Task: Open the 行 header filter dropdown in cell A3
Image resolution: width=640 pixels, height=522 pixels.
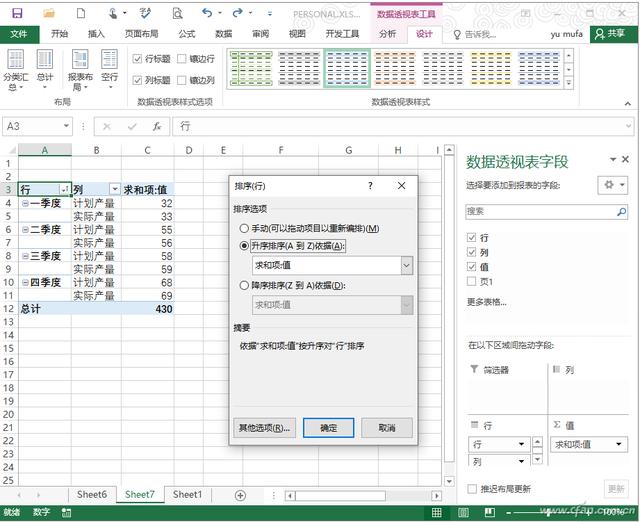Action: (64, 189)
